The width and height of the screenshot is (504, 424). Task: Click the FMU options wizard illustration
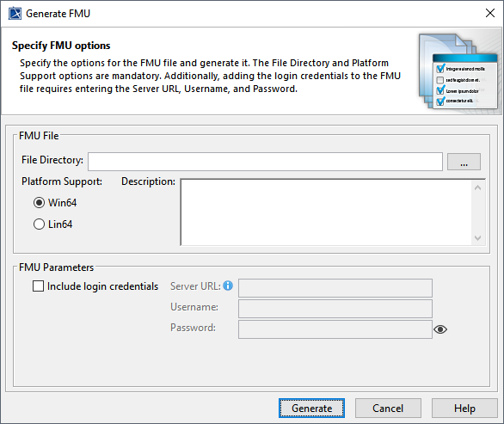click(459, 72)
